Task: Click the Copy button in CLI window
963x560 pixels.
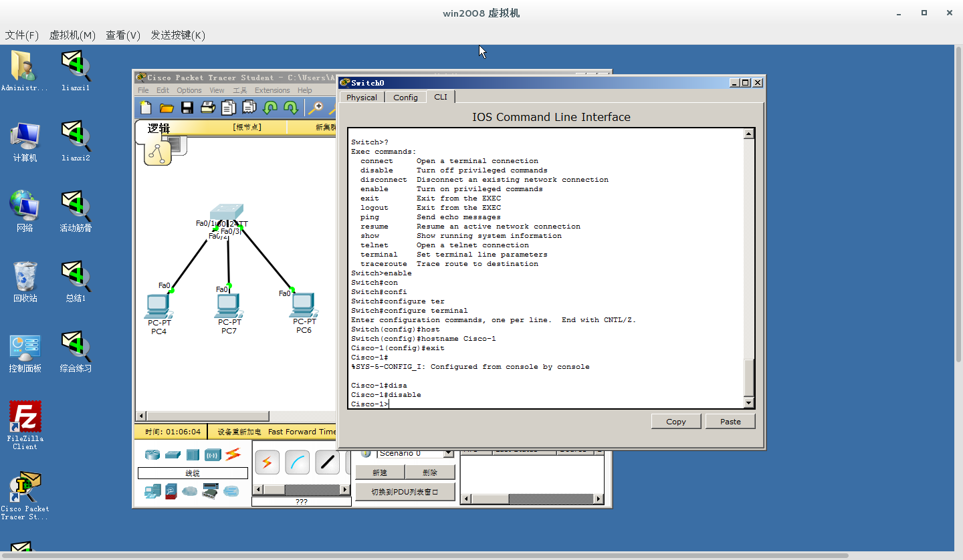Action: [x=676, y=421]
